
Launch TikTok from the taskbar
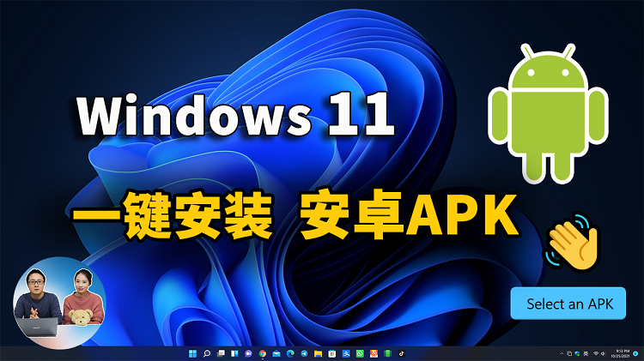[x=402, y=353]
